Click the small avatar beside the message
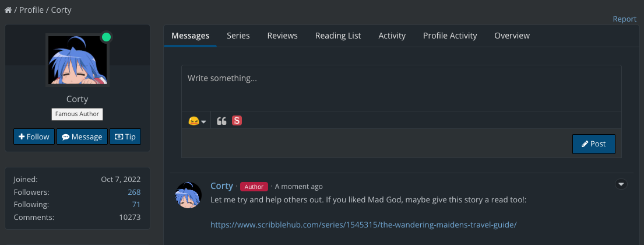 point(188,195)
